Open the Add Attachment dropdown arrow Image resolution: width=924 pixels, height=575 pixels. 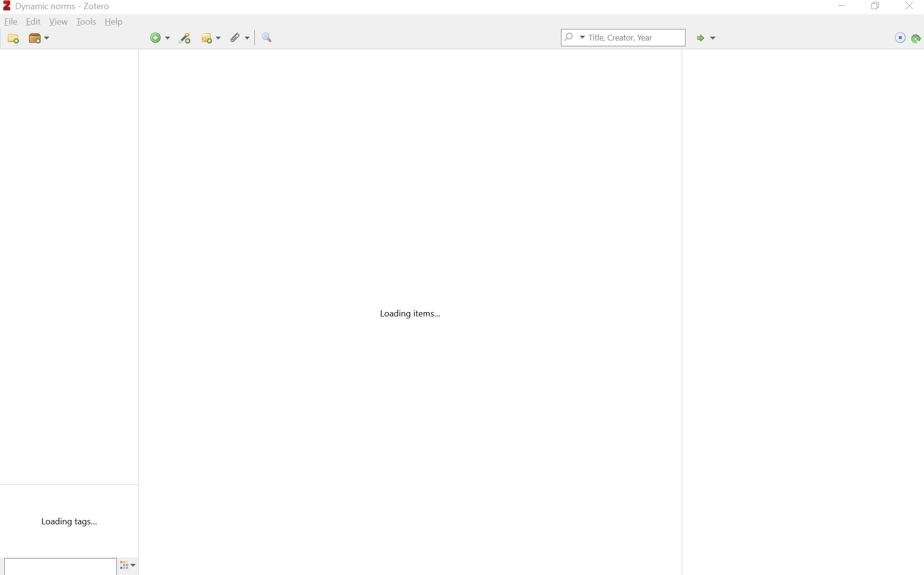click(x=247, y=38)
